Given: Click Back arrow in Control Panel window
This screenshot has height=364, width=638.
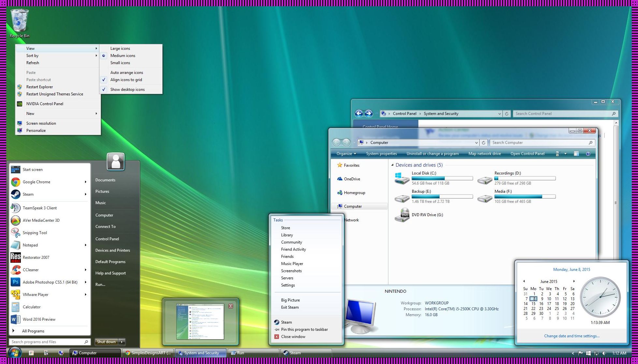Looking at the screenshot, I should (x=359, y=113).
